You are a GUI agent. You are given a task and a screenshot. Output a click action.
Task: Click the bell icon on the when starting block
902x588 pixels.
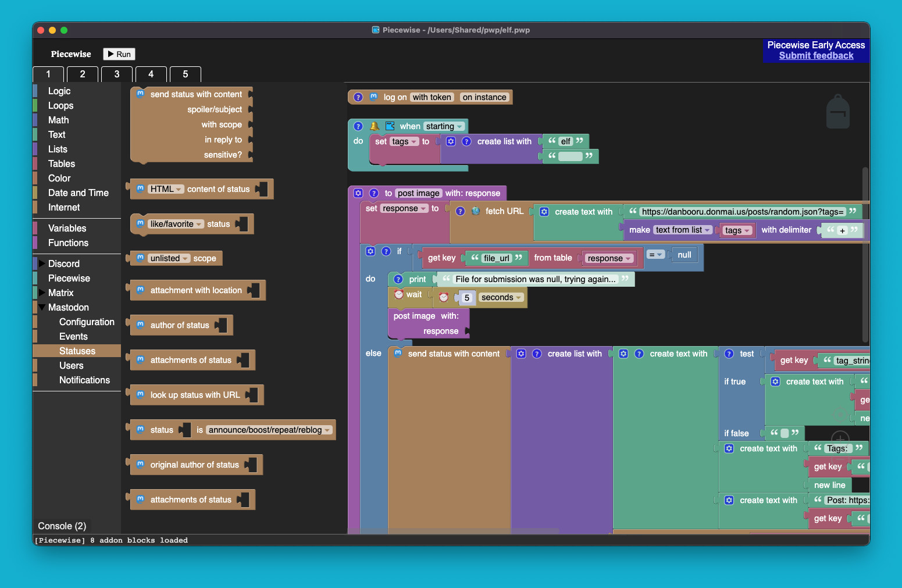375,126
